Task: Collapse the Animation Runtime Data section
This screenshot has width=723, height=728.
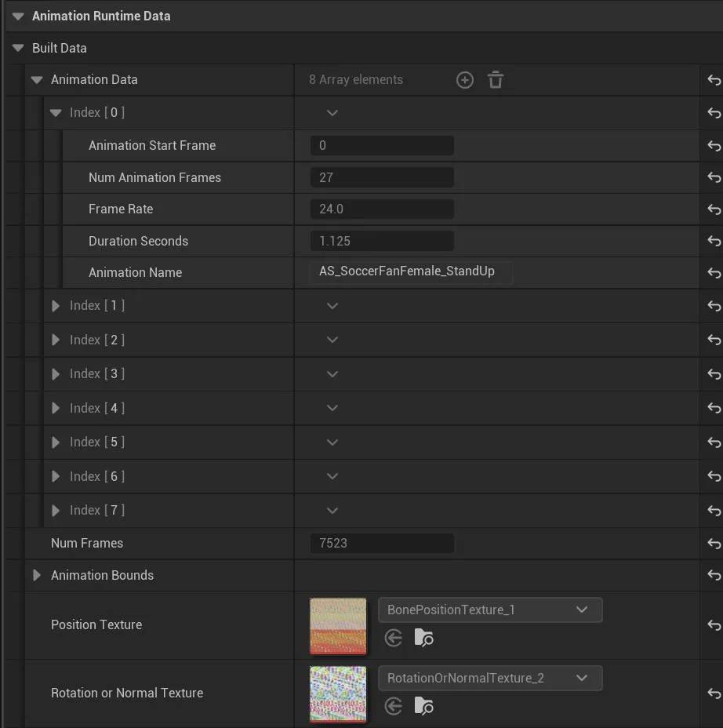Action: pyautogui.click(x=17, y=16)
